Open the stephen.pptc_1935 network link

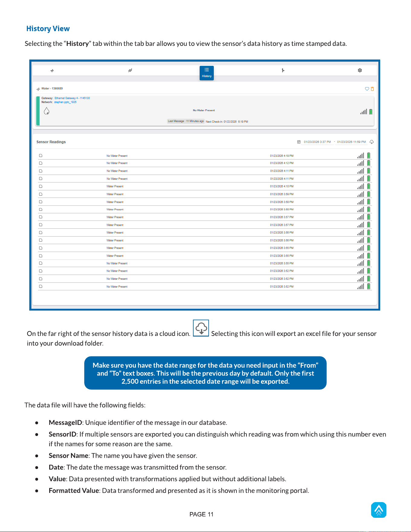65,102
